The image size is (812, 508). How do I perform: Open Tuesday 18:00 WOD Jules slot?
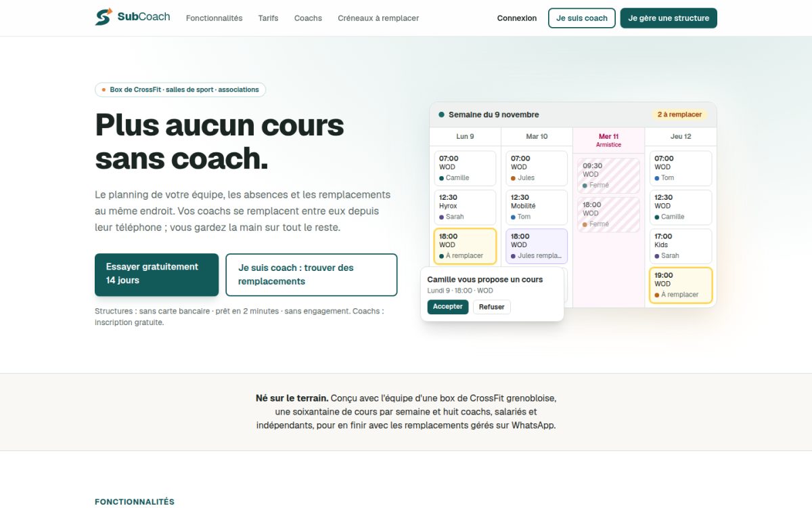point(537,246)
